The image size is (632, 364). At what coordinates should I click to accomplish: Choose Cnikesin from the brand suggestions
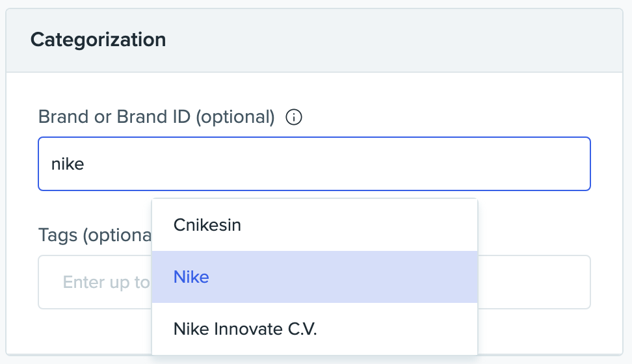(207, 225)
